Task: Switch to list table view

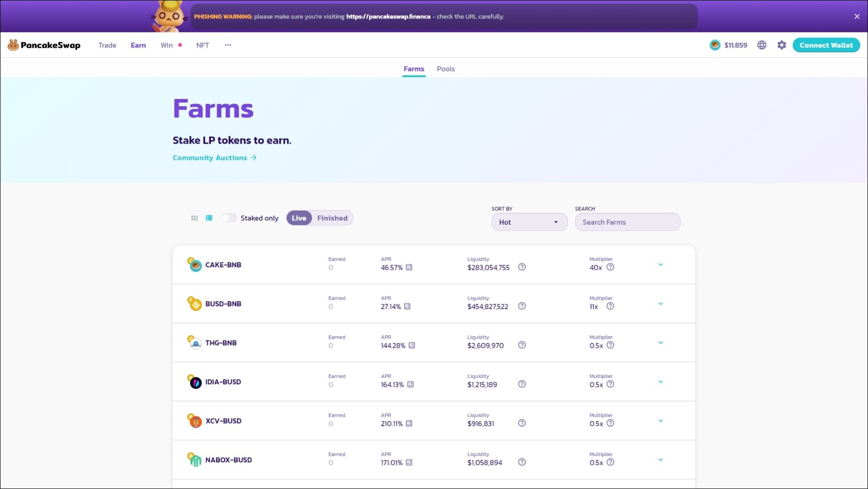Action: (209, 218)
